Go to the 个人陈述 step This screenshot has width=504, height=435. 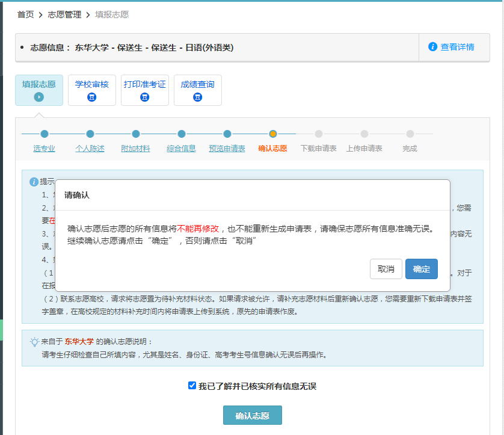(x=90, y=149)
